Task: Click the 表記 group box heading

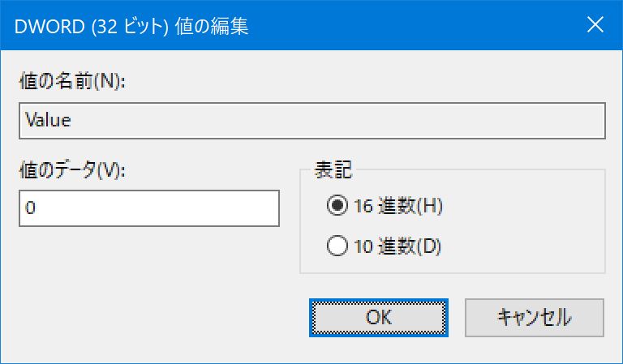Action: 333,170
